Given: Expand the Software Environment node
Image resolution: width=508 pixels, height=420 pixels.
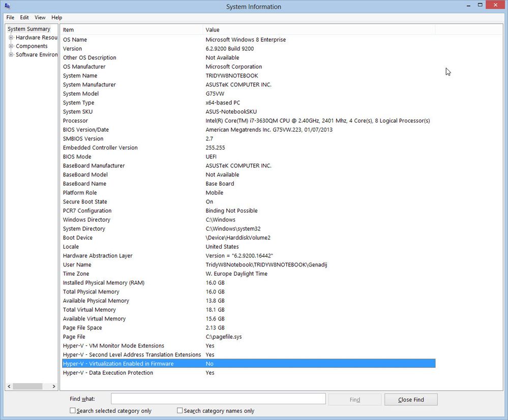Looking at the screenshot, I should pyautogui.click(x=11, y=54).
